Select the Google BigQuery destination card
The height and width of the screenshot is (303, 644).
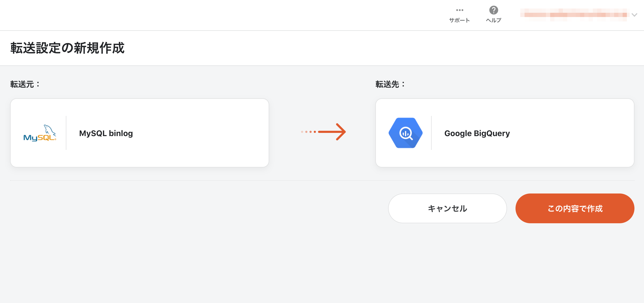[x=505, y=133]
